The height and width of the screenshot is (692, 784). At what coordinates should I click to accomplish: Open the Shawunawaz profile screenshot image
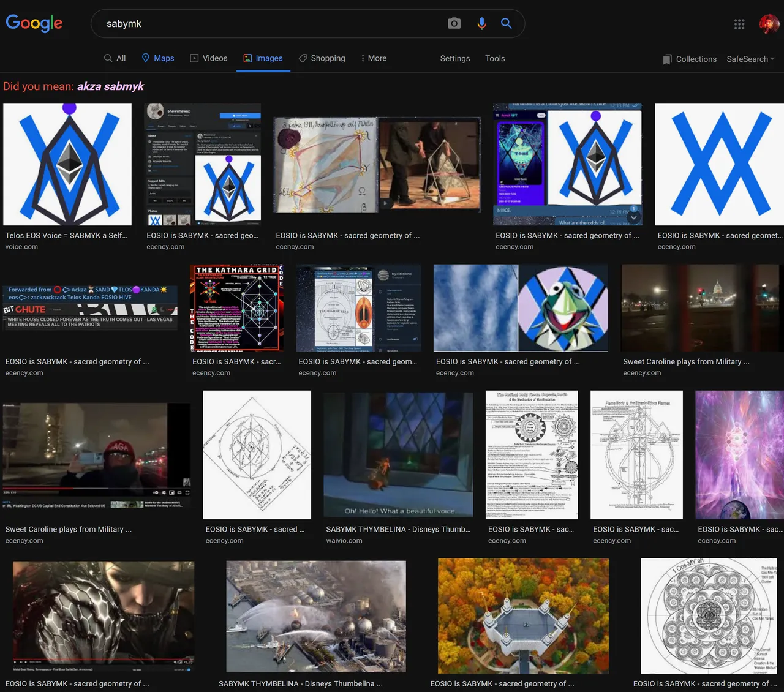[203, 164]
